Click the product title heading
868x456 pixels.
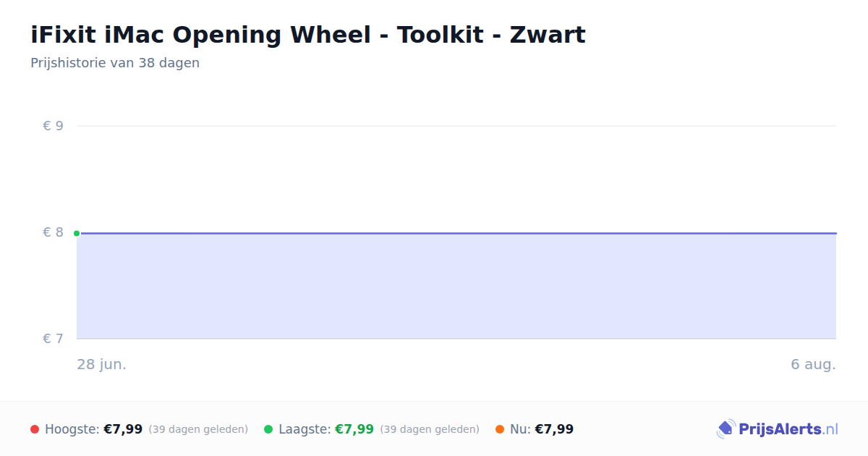[x=308, y=35]
